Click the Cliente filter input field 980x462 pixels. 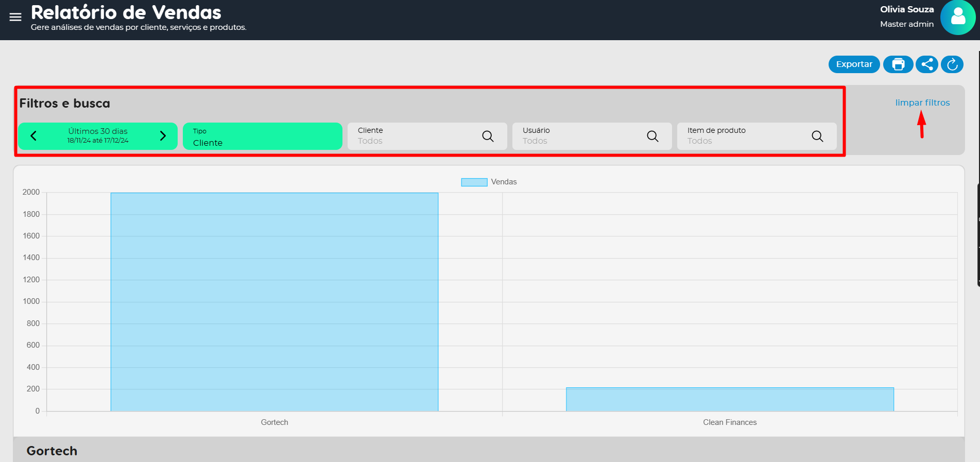[412, 136]
